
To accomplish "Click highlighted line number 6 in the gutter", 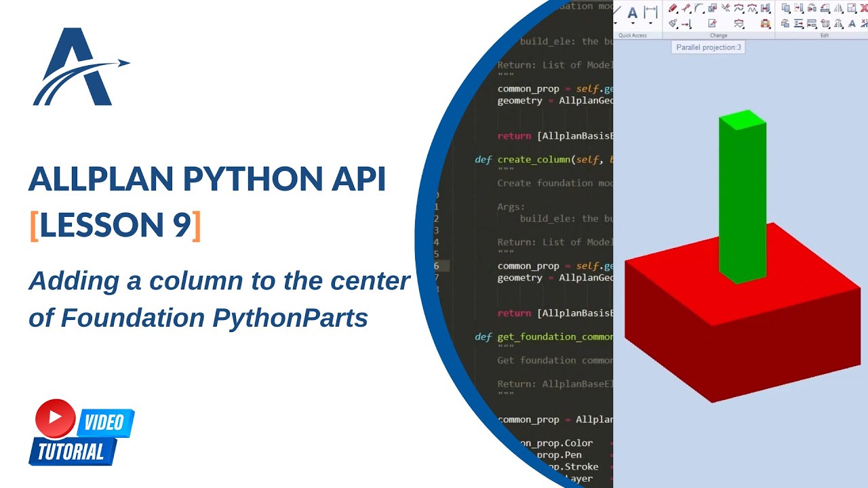I will click(437, 266).
